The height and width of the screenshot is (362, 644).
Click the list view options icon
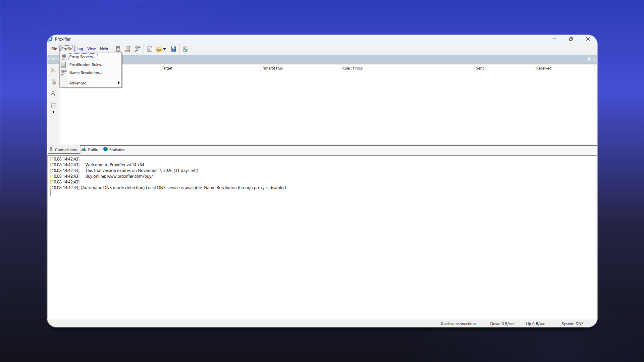tap(53, 105)
